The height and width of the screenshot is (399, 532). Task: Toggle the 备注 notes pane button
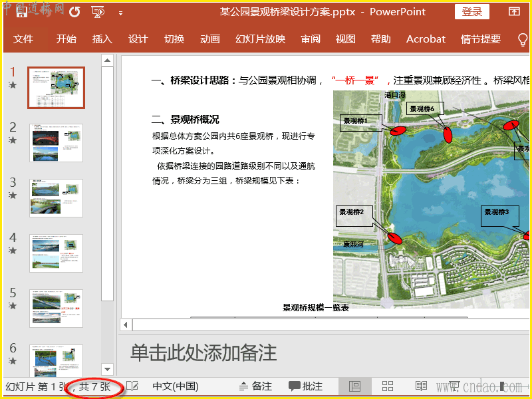(255, 386)
